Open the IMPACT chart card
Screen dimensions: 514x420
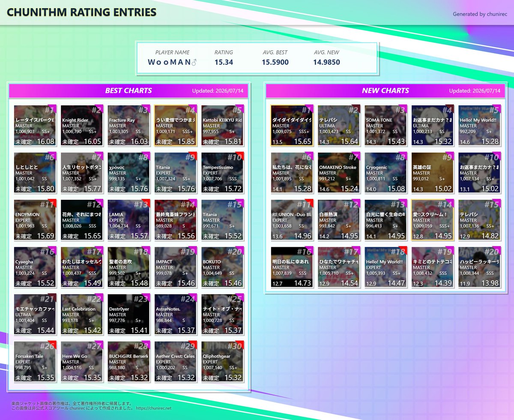click(x=176, y=267)
